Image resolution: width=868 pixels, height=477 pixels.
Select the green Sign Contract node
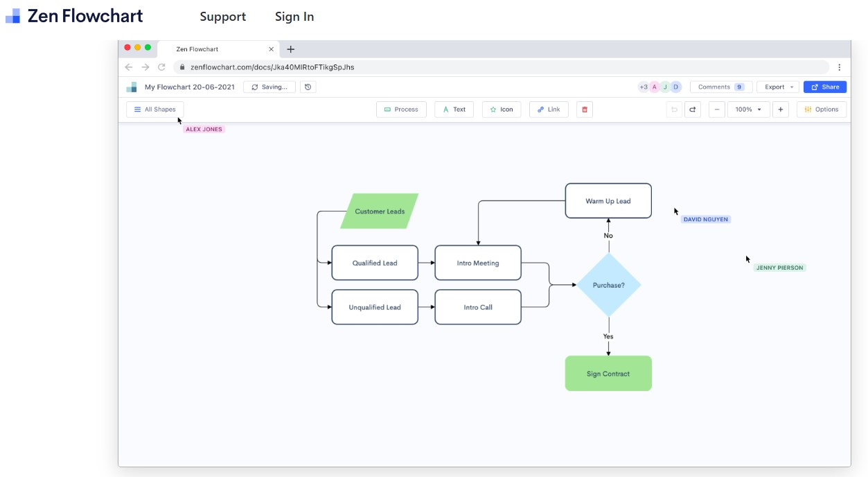[x=608, y=373]
